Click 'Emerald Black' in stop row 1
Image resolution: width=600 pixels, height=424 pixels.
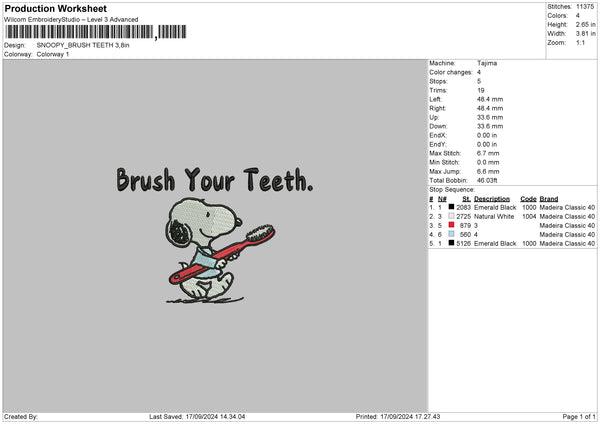point(495,207)
